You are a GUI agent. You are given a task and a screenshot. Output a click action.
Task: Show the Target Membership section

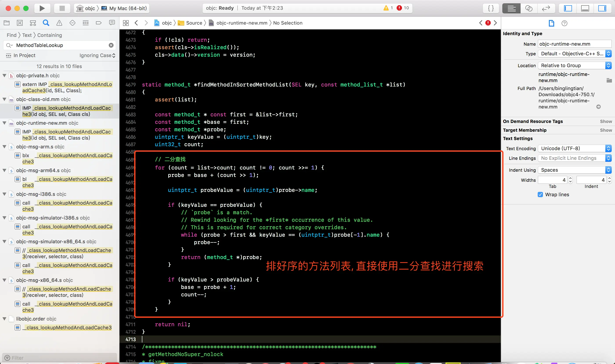coord(606,130)
